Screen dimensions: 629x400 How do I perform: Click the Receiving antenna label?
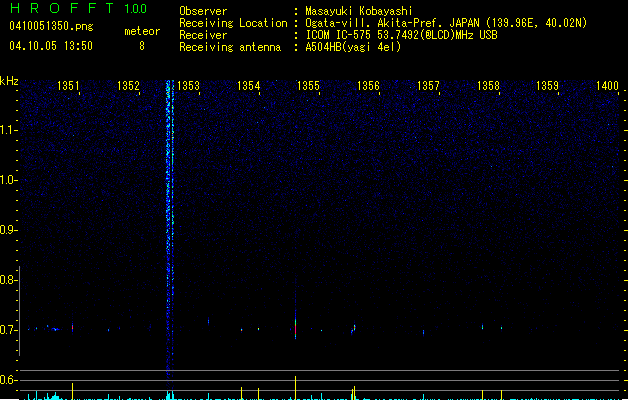coord(230,47)
